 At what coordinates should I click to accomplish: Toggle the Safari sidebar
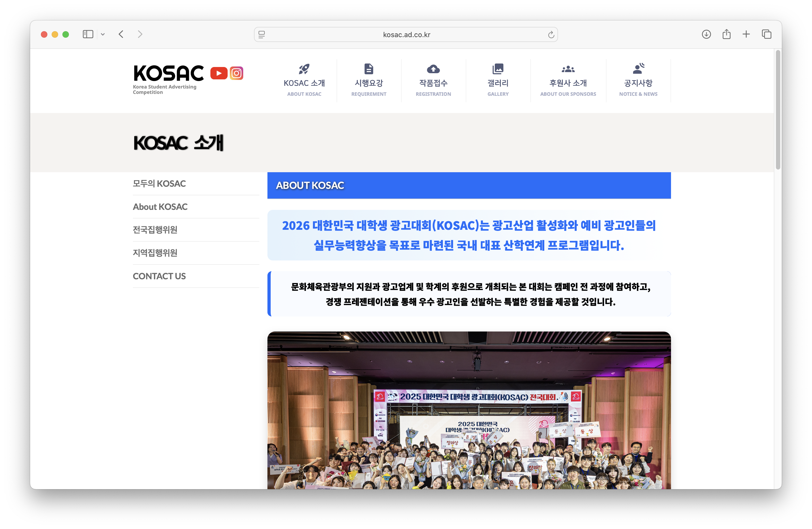[x=88, y=34]
